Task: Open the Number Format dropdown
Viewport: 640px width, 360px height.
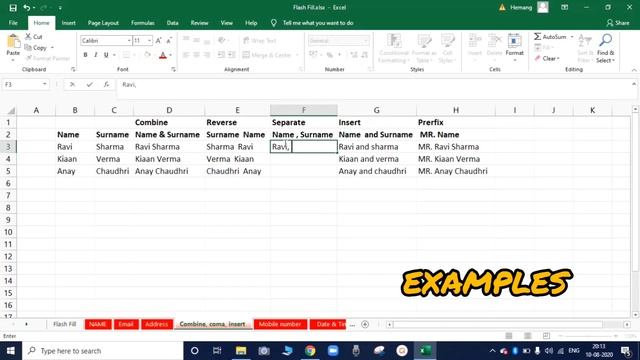Action: (365, 40)
